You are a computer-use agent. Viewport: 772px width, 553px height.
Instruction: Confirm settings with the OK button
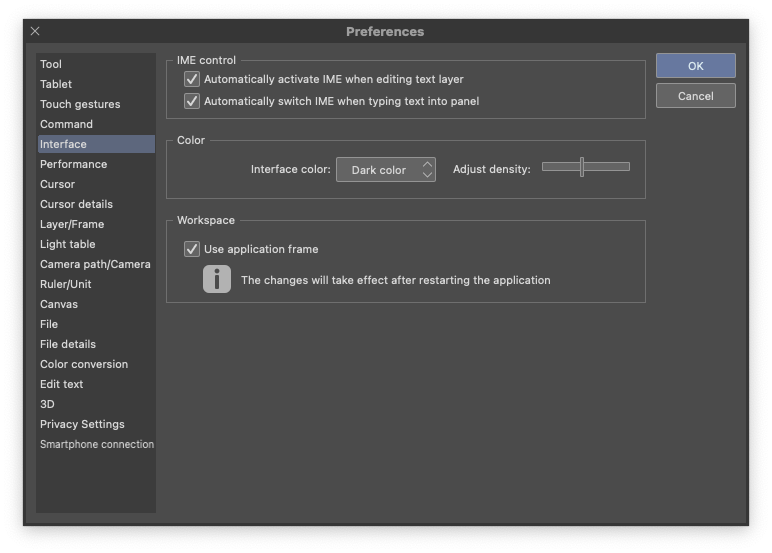695,65
